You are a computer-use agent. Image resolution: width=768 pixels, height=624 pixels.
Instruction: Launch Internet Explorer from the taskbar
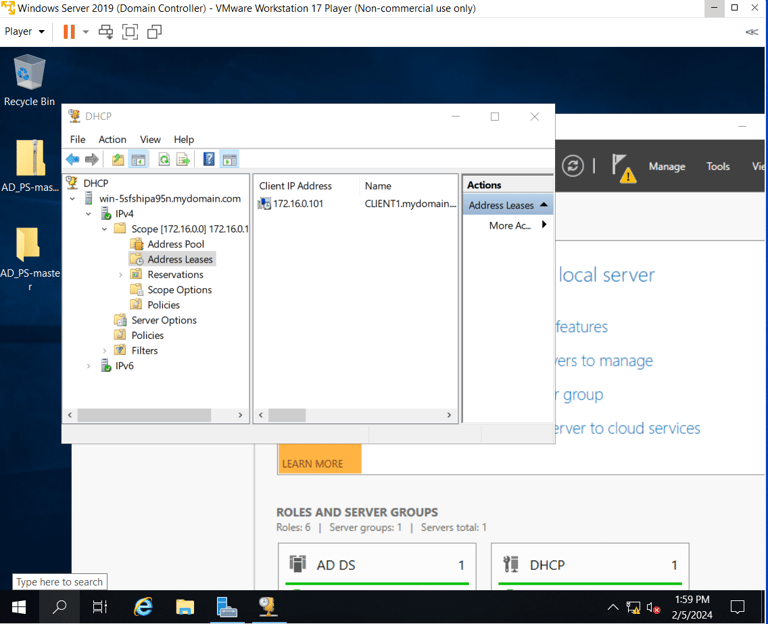(143, 607)
